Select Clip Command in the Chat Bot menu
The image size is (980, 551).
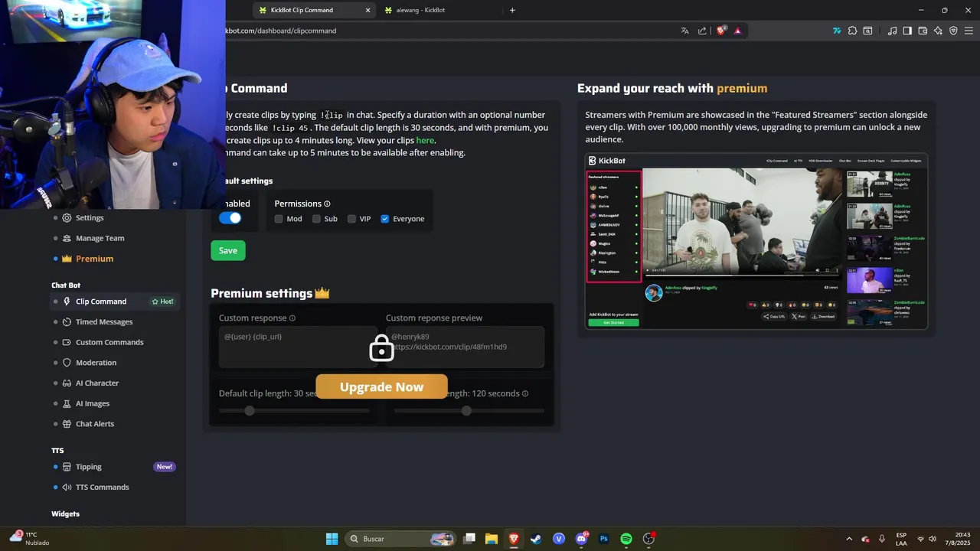coord(100,302)
